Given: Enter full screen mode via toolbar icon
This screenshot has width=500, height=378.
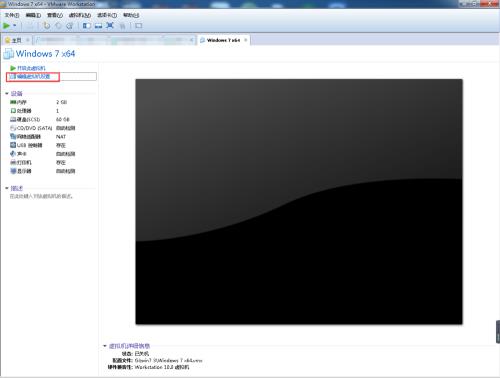Looking at the screenshot, I should click(x=110, y=26).
